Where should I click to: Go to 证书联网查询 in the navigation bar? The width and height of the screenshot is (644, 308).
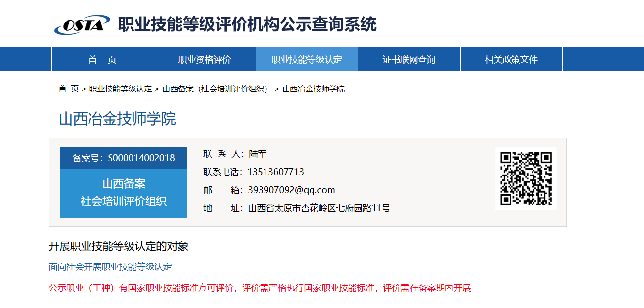tap(409, 60)
